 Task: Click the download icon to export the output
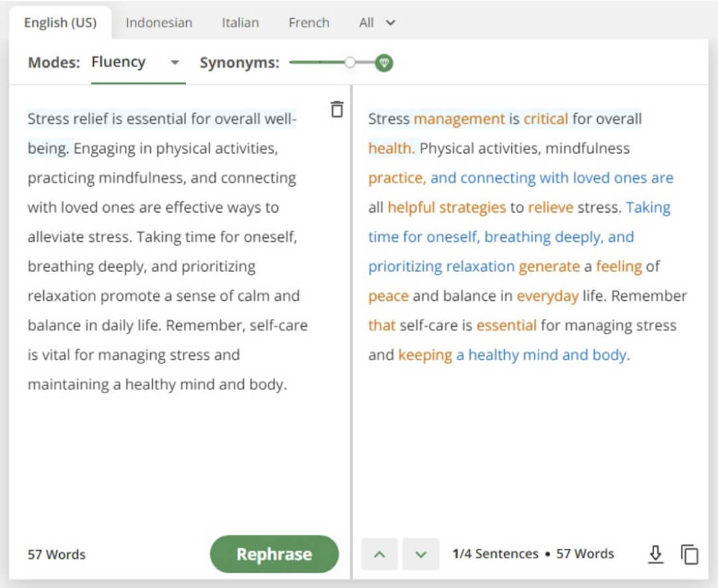(656, 554)
